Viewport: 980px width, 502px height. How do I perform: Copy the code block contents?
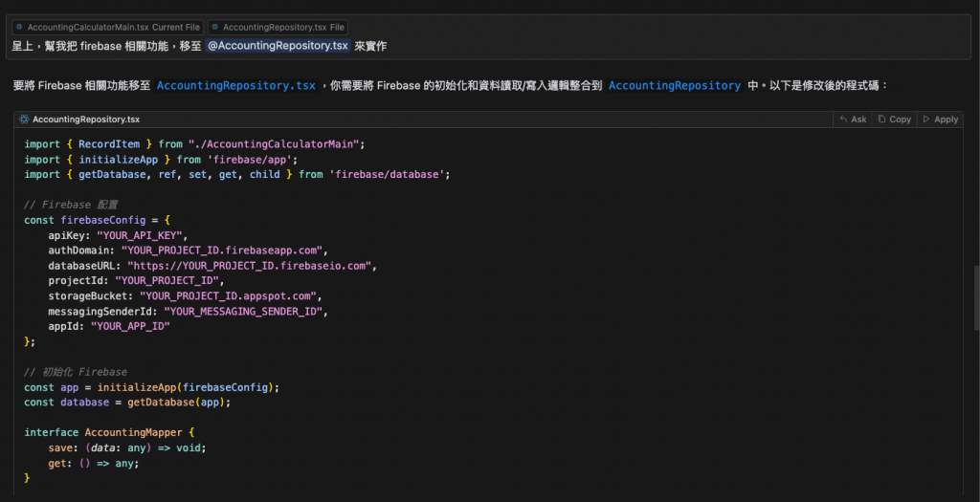click(x=895, y=120)
